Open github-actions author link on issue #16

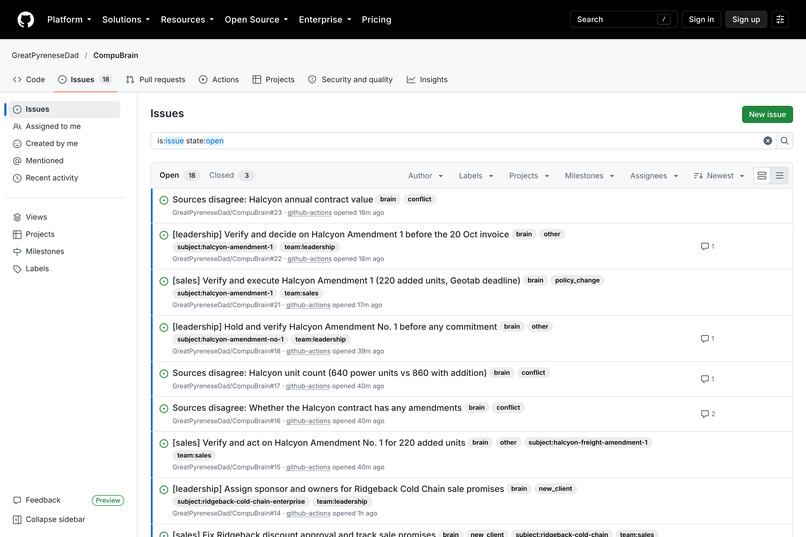tap(309, 421)
